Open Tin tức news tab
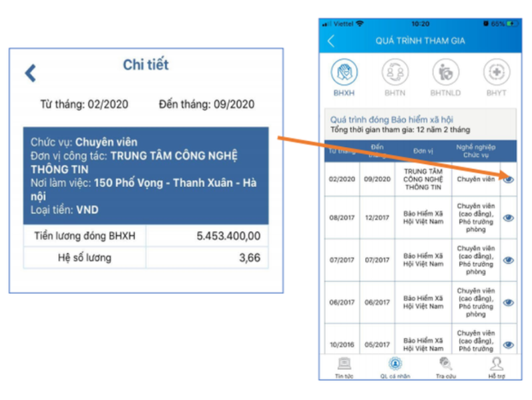 [344, 367]
